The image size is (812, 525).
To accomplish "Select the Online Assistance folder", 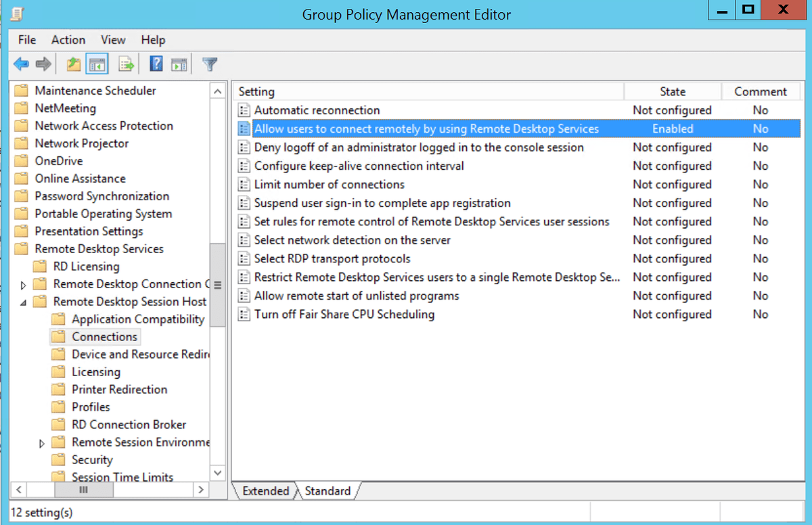I will pos(80,179).
